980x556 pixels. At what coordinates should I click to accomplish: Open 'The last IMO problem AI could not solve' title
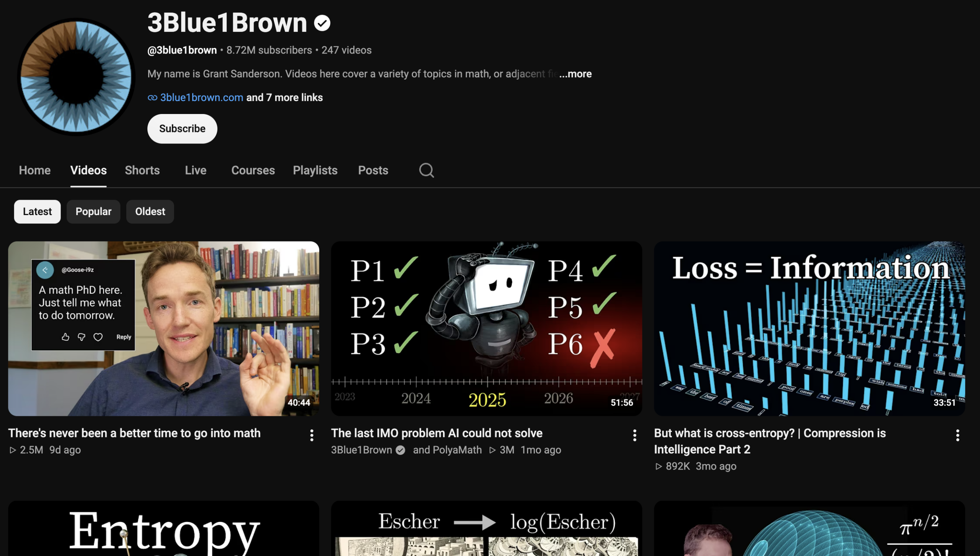(x=437, y=433)
